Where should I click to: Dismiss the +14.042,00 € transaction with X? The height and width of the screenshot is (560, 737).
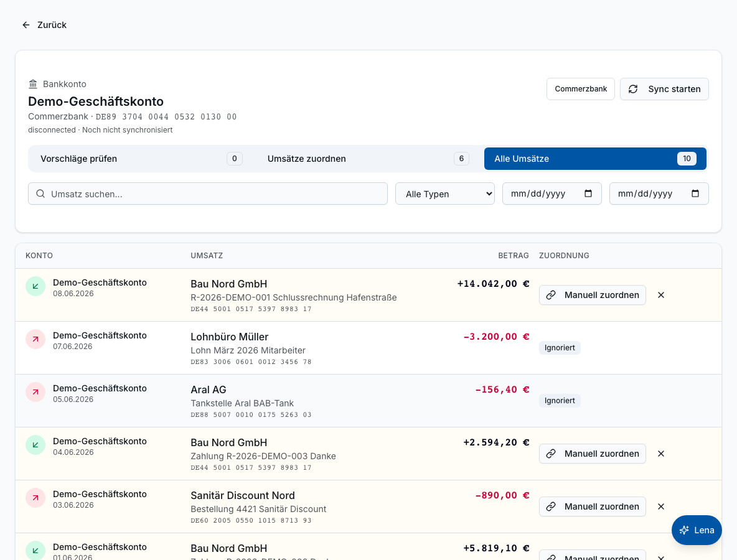click(661, 295)
